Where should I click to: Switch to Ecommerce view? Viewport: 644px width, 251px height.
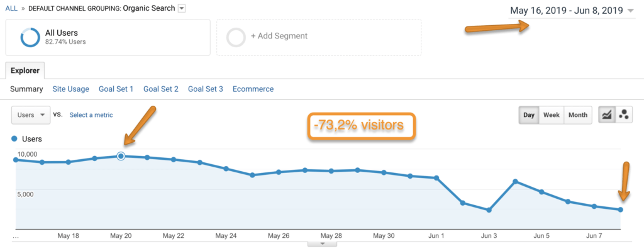click(x=253, y=89)
